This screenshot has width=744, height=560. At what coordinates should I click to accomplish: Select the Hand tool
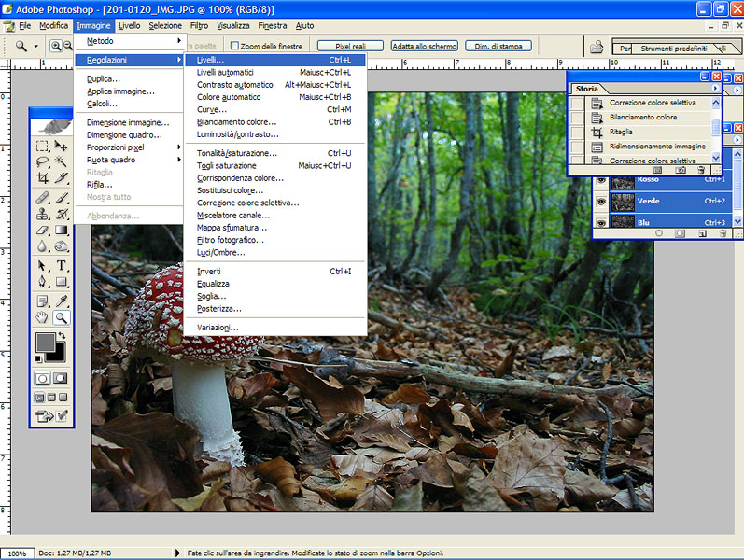pyautogui.click(x=43, y=317)
